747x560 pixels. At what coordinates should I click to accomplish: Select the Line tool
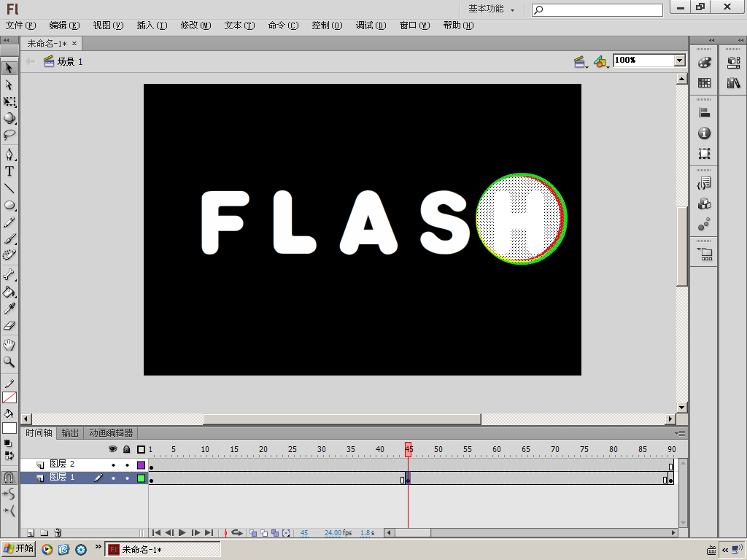coord(9,189)
